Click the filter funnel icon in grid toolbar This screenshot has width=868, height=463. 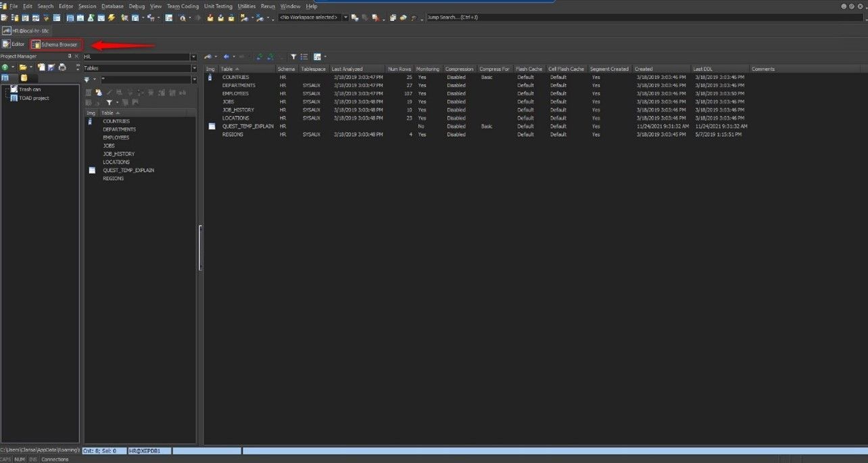pos(293,57)
